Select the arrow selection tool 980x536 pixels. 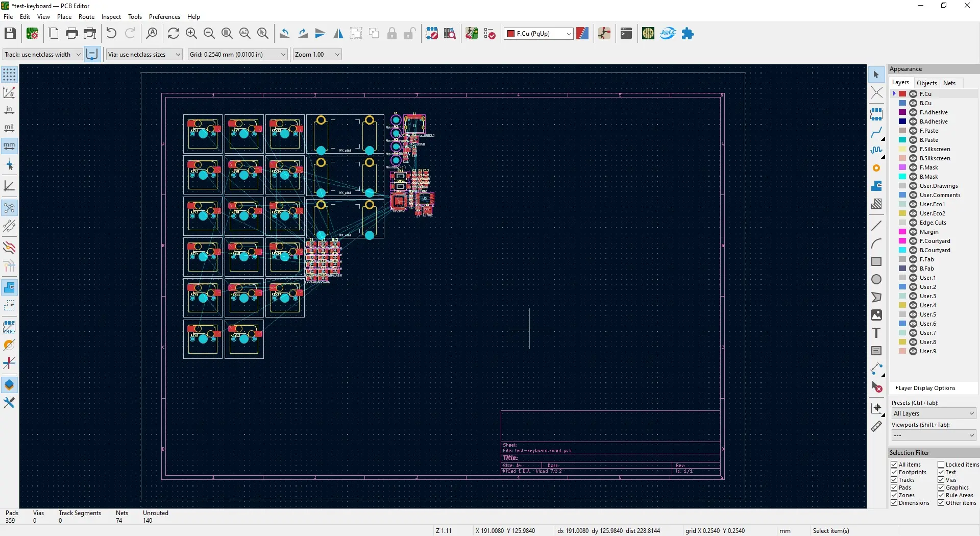pyautogui.click(x=876, y=75)
